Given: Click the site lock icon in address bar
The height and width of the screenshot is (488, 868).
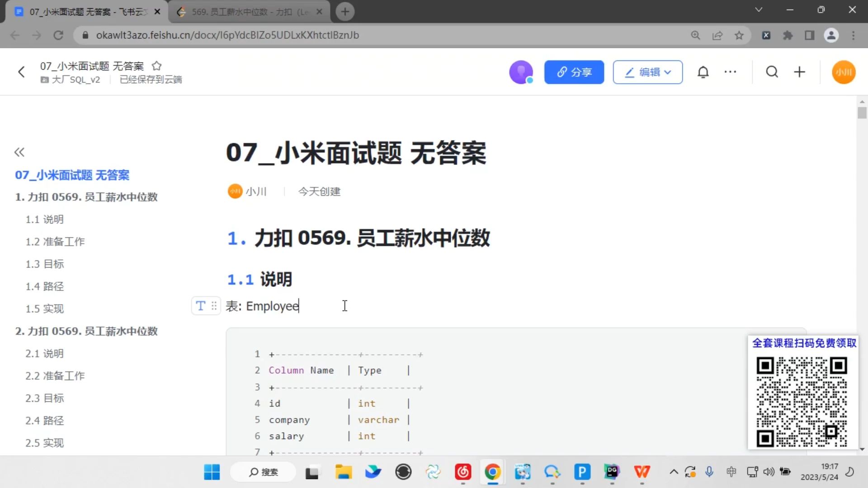Looking at the screenshot, I should pyautogui.click(x=85, y=35).
